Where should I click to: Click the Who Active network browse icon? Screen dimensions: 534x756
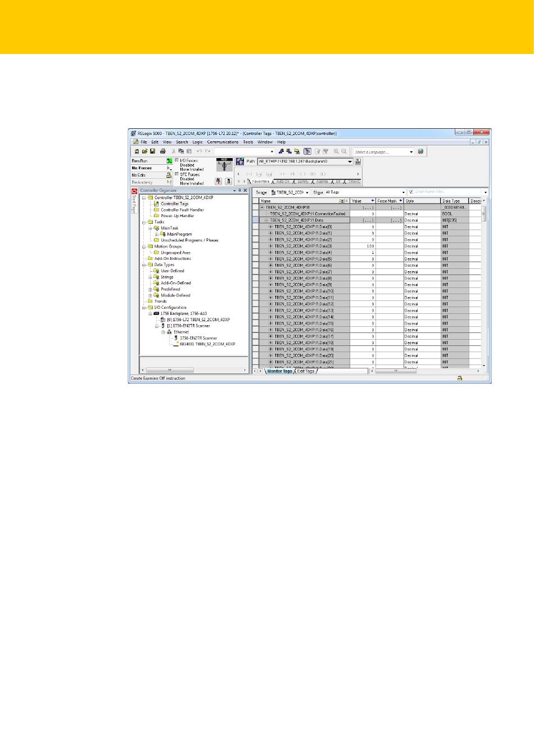click(x=357, y=161)
